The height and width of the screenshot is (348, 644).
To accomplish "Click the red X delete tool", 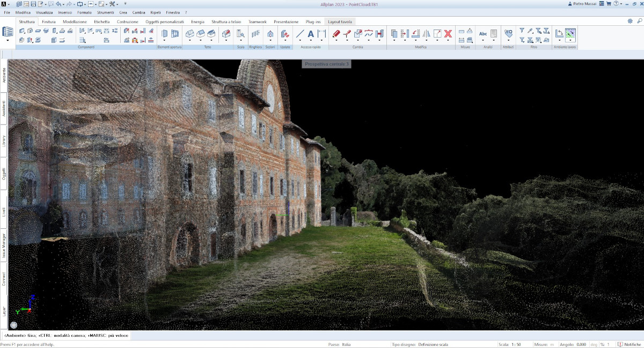I will pyautogui.click(x=448, y=34).
